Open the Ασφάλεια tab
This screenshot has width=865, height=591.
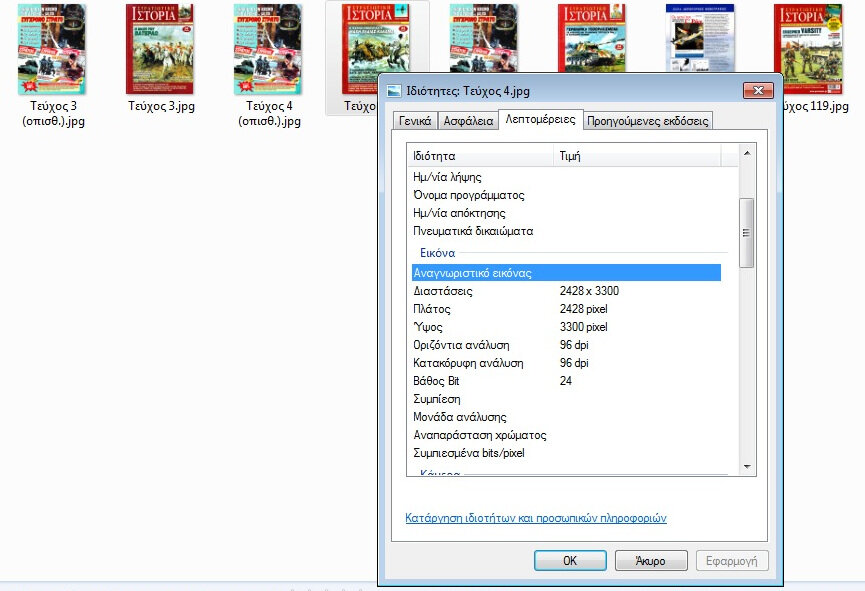point(468,121)
